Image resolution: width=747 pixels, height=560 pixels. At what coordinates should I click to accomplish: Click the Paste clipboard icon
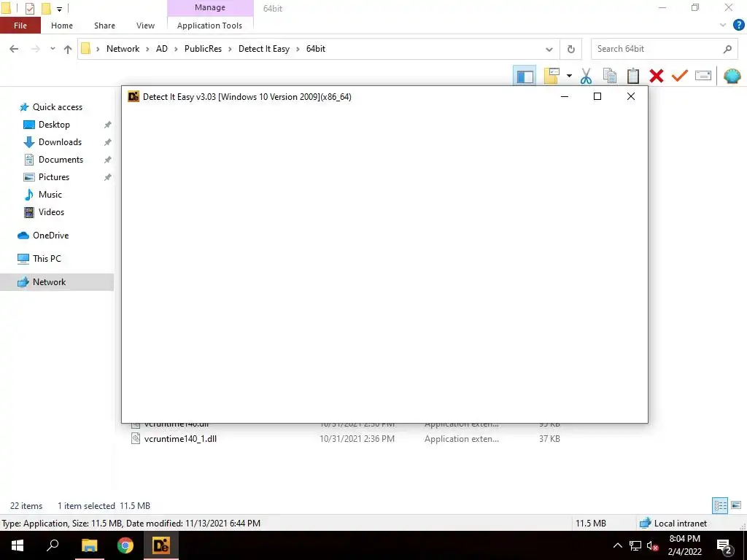(632, 76)
